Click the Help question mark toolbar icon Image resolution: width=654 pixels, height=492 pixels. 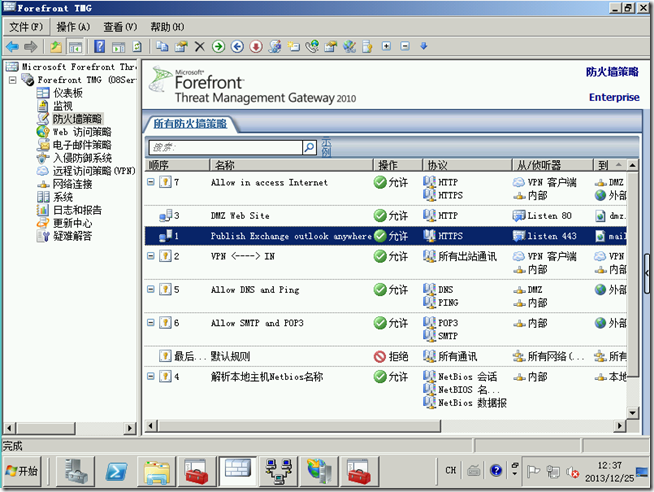click(100, 46)
